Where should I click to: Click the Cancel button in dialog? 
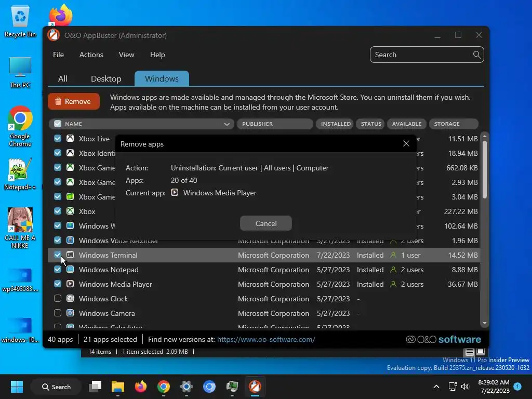point(266,223)
